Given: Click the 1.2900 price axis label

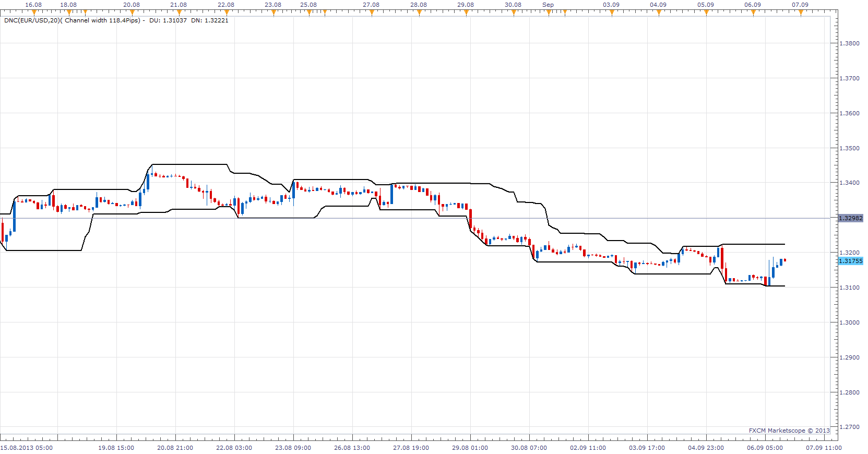Looking at the screenshot, I should [850, 357].
